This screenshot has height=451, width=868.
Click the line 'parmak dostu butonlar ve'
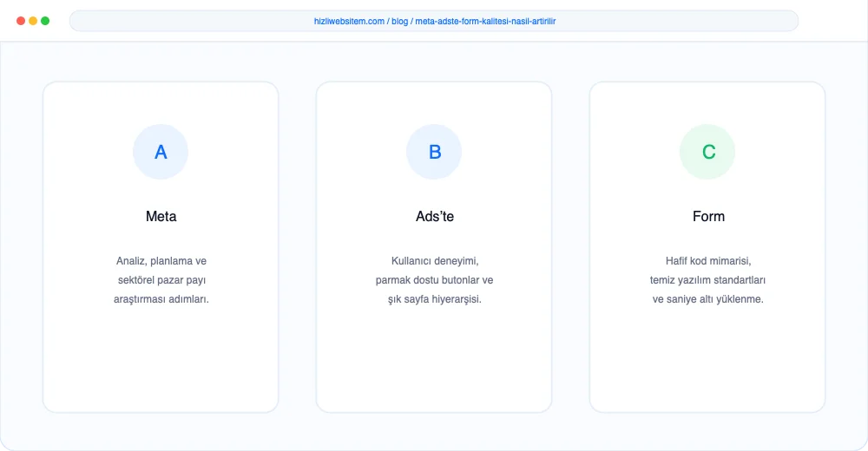pos(434,280)
